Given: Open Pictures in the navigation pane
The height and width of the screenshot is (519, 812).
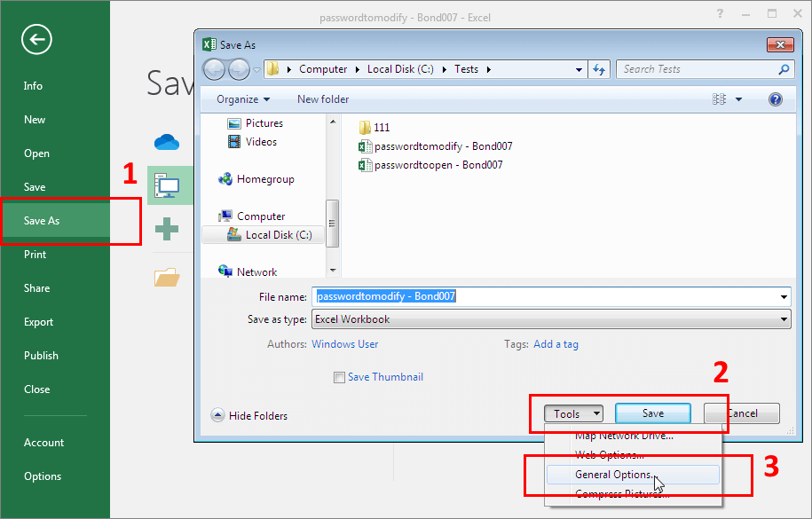Looking at the screenshot, I should click(x=256, y=123).
